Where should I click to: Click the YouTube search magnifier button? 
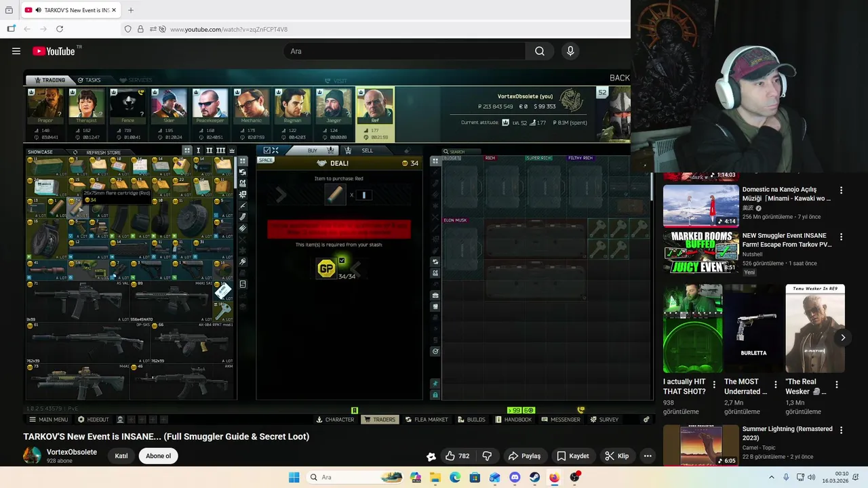tap(540, 51)
